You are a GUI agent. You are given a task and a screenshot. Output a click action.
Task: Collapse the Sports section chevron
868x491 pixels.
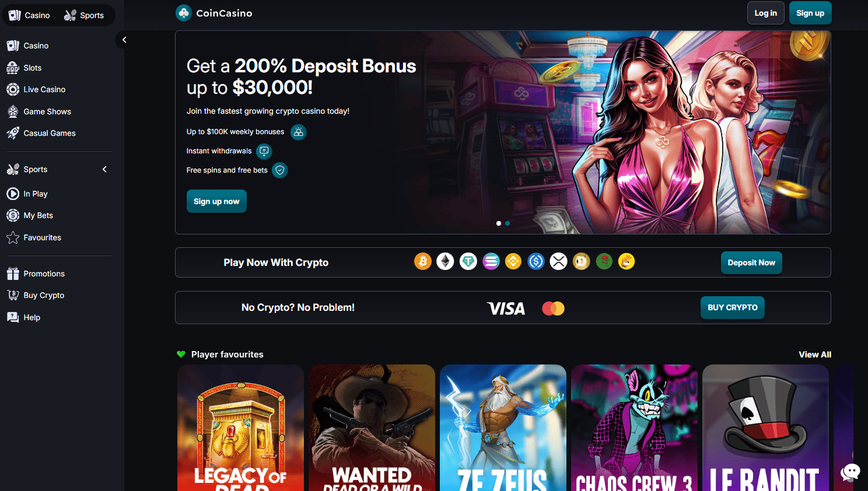(105, 169)
